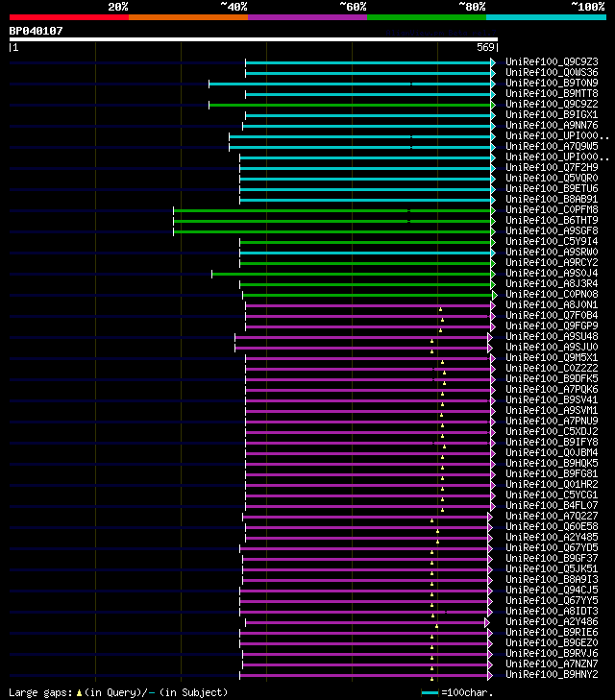
Task: Select the UniRef100_C5Y9I4 label
Action: 552,242
